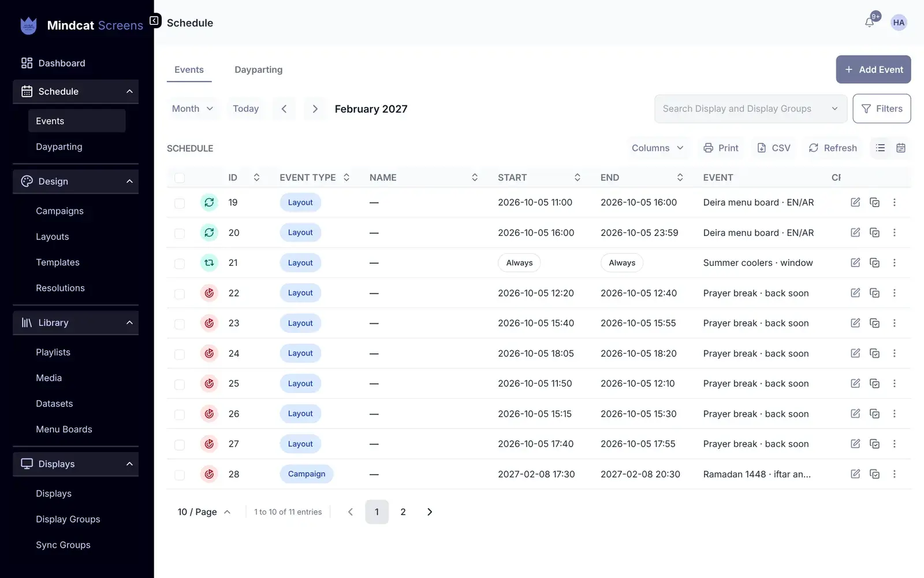This screenshot has width=924, height=578.
Task: Open the Filters button
Action: click(x=882, y=109)
